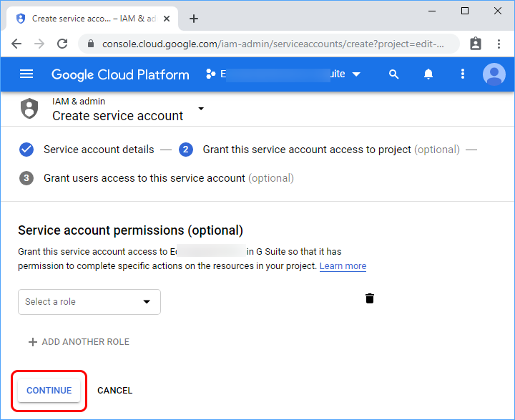Click ADD ANOTHER ROLE
Viewport: 515px width, 420px height.
(79, 342)
